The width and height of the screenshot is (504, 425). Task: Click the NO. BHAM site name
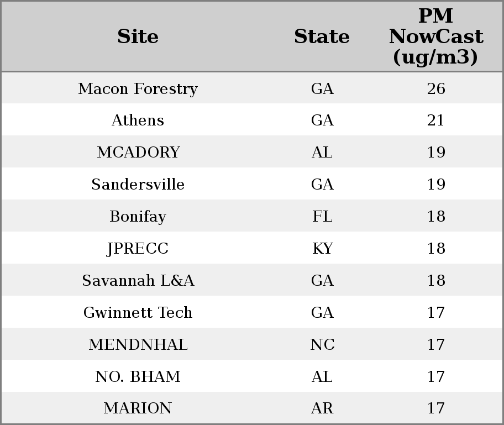pos(138,377)
